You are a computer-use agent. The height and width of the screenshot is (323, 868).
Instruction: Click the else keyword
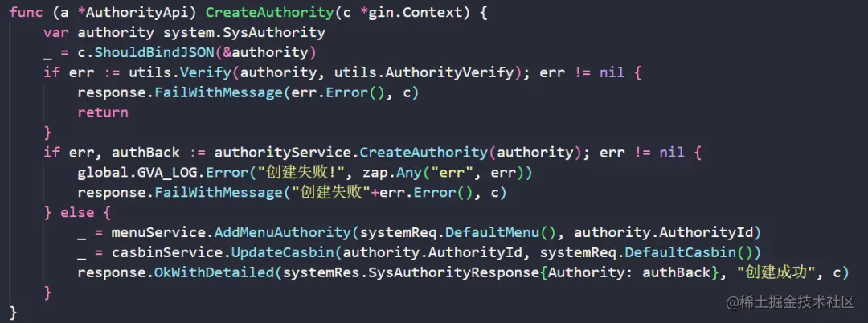coord(77,213)
